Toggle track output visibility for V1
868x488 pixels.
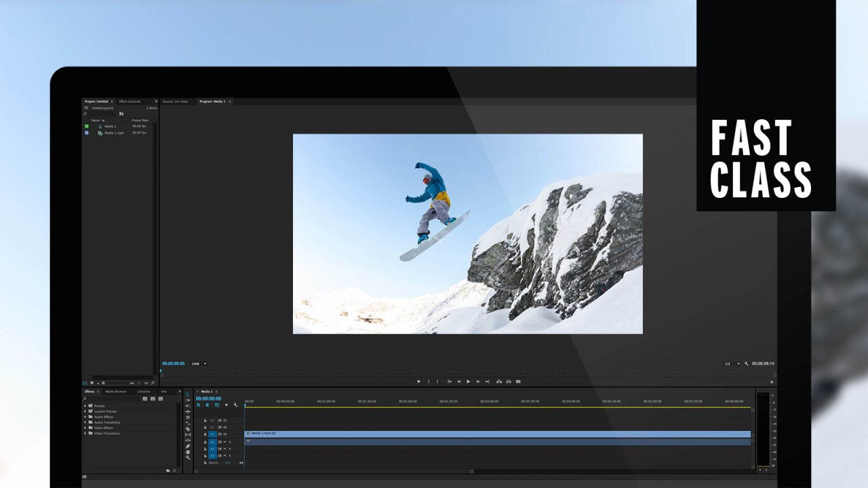pos(225,434)
